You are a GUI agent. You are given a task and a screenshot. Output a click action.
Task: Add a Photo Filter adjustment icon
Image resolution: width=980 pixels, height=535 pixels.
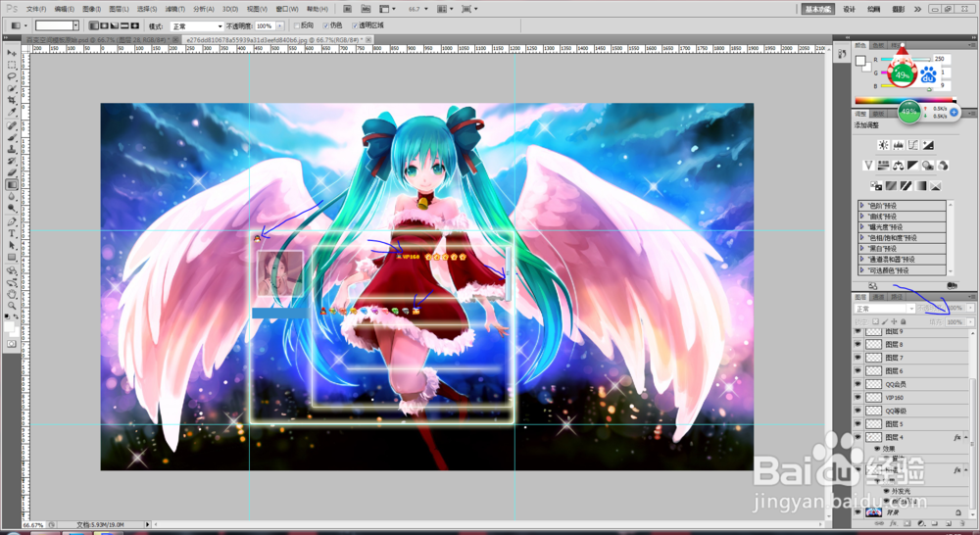pyautogui.click(x=928, y=165)
